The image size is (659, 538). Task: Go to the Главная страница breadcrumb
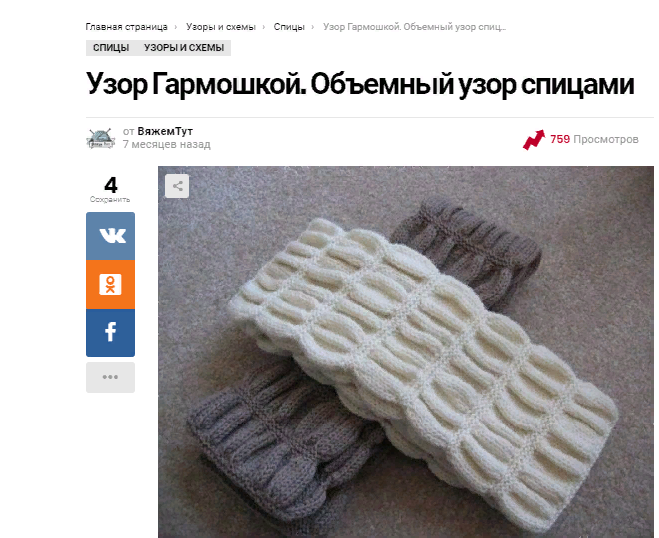tap(127, 27)
